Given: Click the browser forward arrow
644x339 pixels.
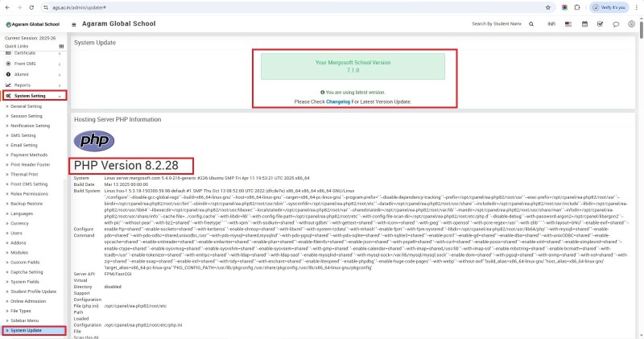Looking at the screenshot, I should point(19,7).
